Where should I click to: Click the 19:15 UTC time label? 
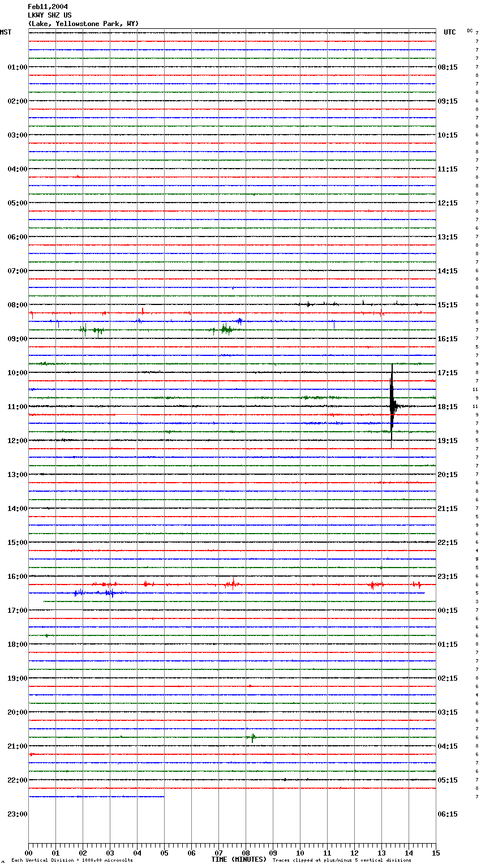coord(448,441)
